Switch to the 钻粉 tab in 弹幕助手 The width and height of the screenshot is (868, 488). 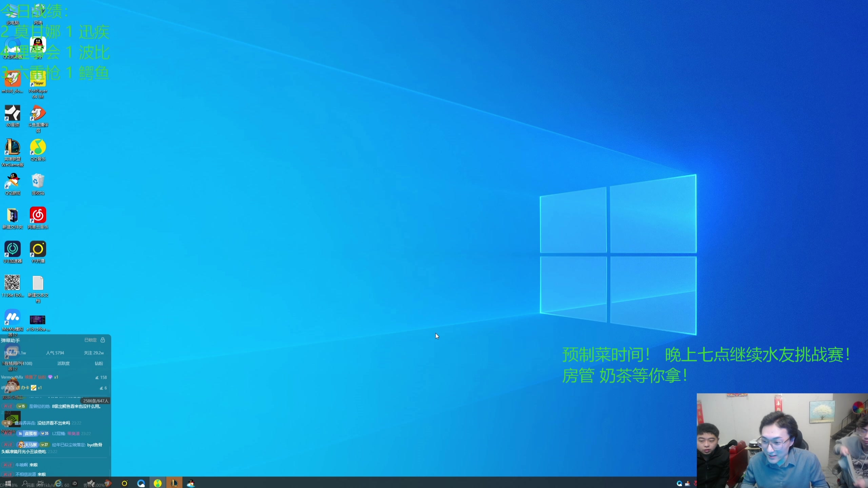point(99,363)
